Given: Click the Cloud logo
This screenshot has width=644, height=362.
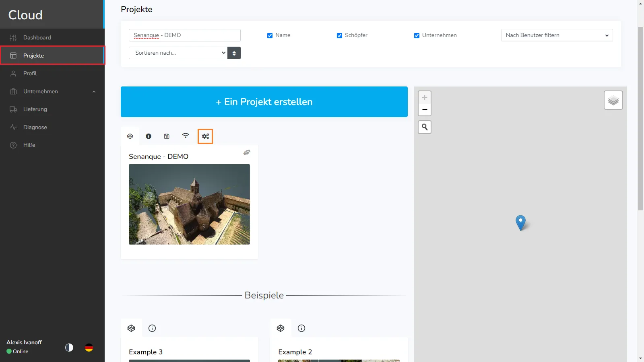Looking at the screenshot, I should coord(25,15).
